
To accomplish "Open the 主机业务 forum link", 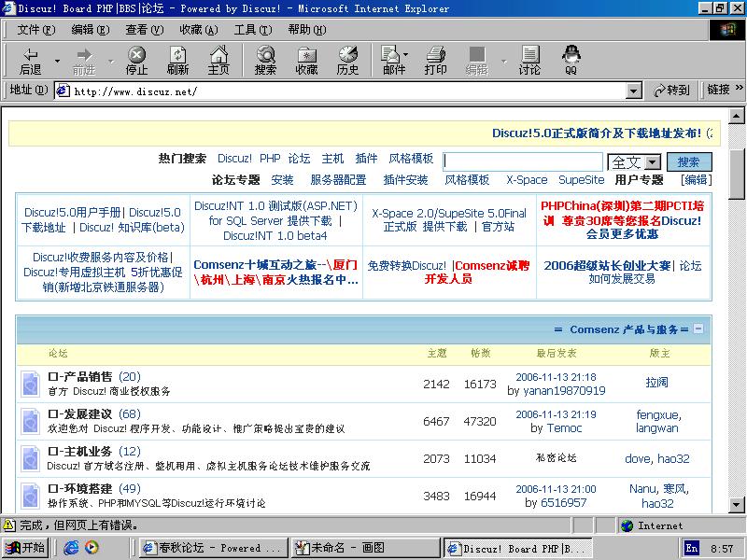I will pyautogui.click(x=80, y=451).
